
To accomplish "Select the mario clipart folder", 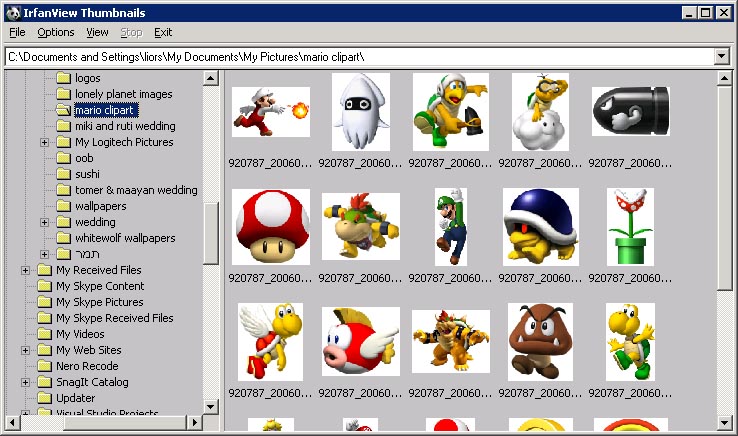I will click(106, 110).
